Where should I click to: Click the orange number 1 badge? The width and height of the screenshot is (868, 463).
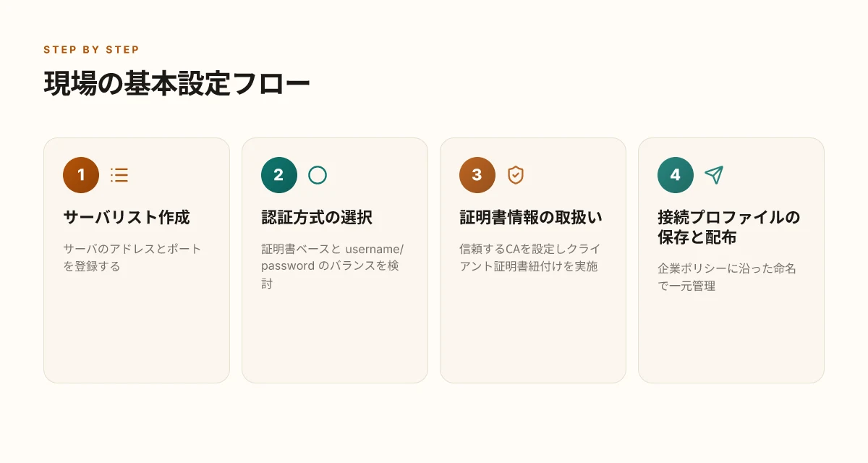click(x=81, y=175)
